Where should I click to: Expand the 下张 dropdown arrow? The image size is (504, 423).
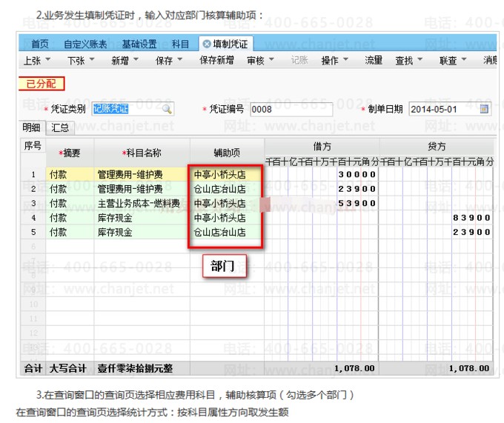point(92,59)
